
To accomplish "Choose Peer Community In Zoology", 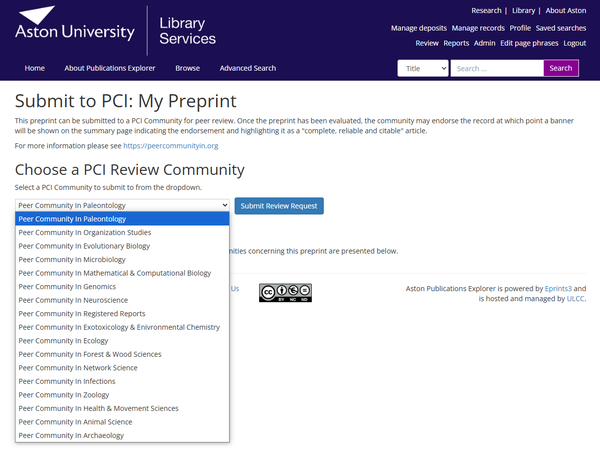I will pyautogui.click(x=122, y=395).
